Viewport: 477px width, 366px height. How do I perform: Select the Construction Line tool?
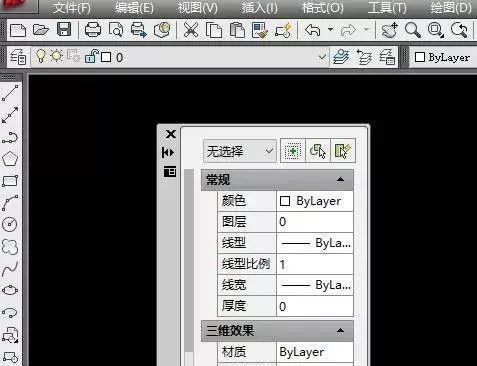click(10, 115)
